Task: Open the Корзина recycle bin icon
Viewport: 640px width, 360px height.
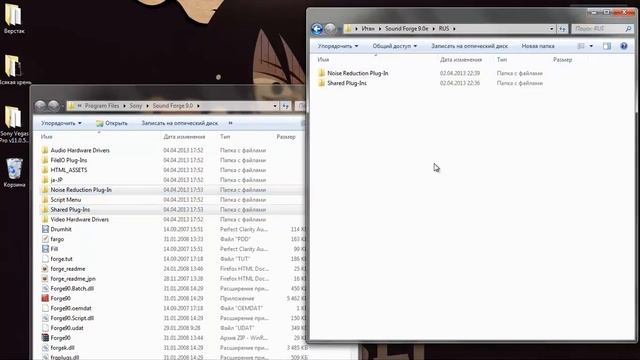Action: pyautogui.click(x=14, y=172)
